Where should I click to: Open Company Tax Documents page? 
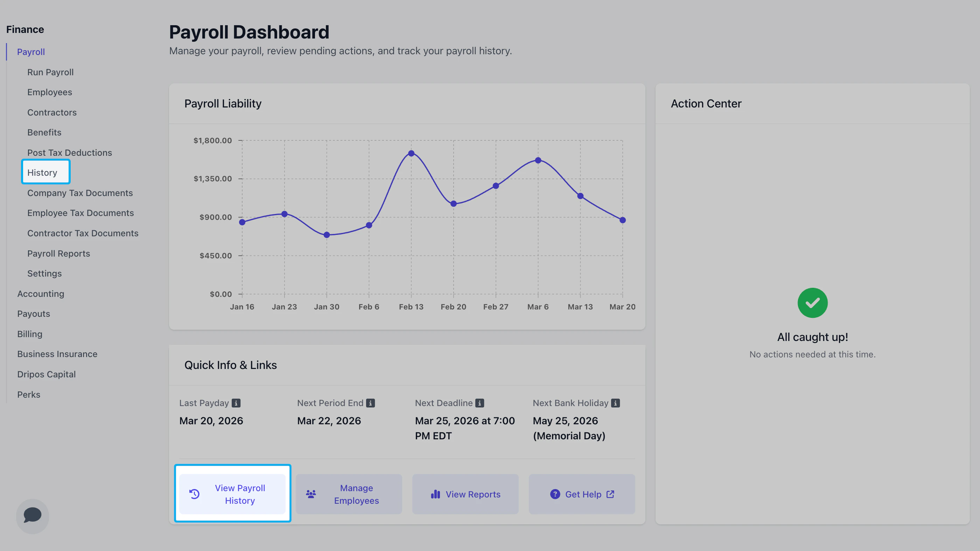tap(80, 193)
